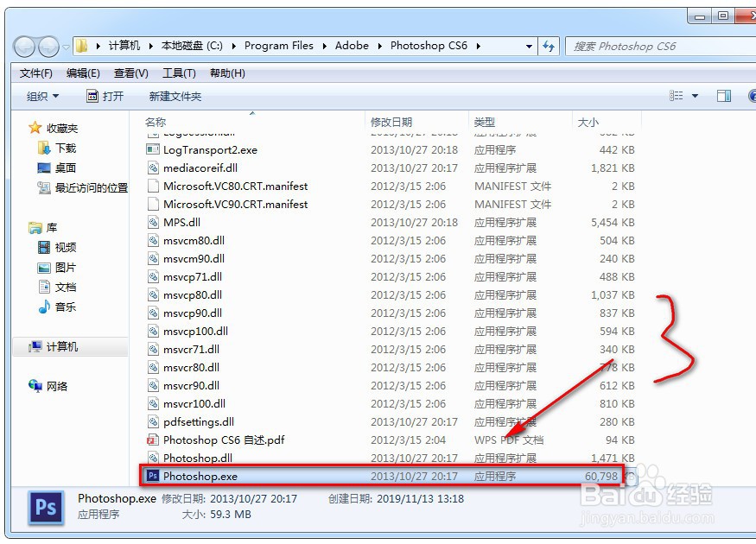The width and height of the screenshot is (756, 544).
Task: Select 库 in navigation pane
Action: [43, 227]
